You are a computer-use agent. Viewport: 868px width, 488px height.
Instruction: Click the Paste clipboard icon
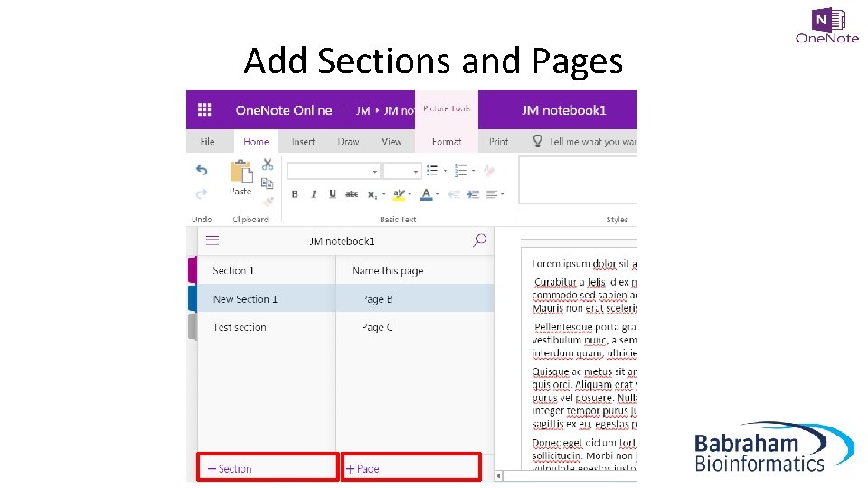pyautogui.click(x=241, y=172)
